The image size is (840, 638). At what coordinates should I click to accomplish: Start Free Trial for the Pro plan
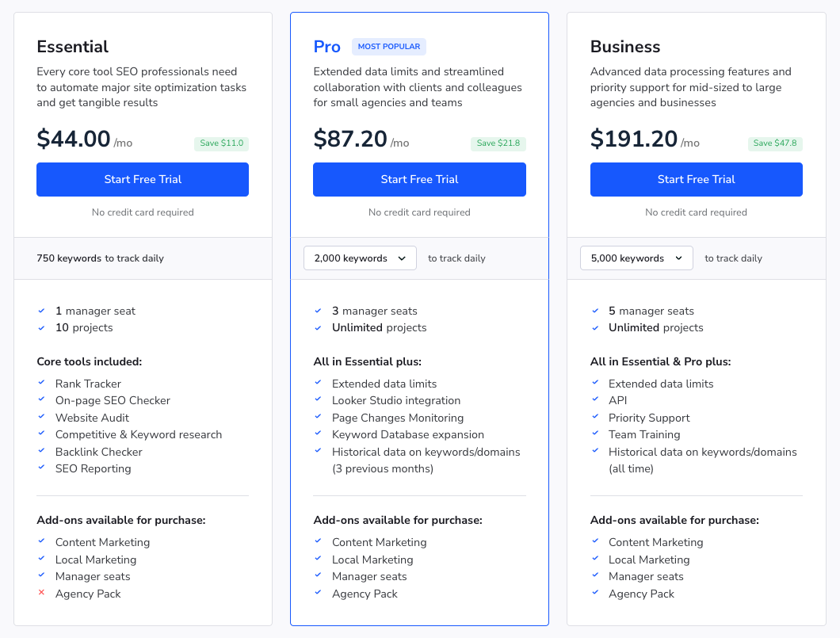click(419, 179)
